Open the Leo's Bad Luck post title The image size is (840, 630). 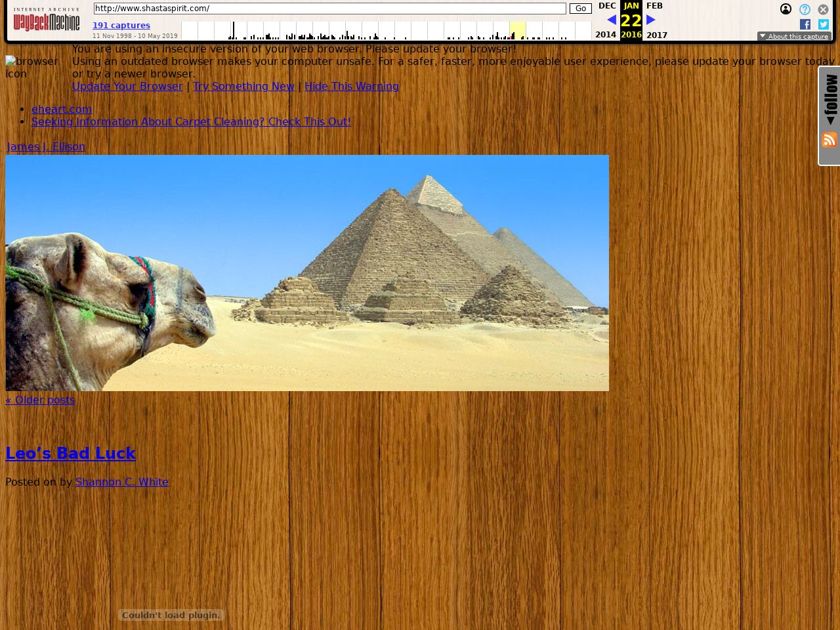[x=70, y=453]
